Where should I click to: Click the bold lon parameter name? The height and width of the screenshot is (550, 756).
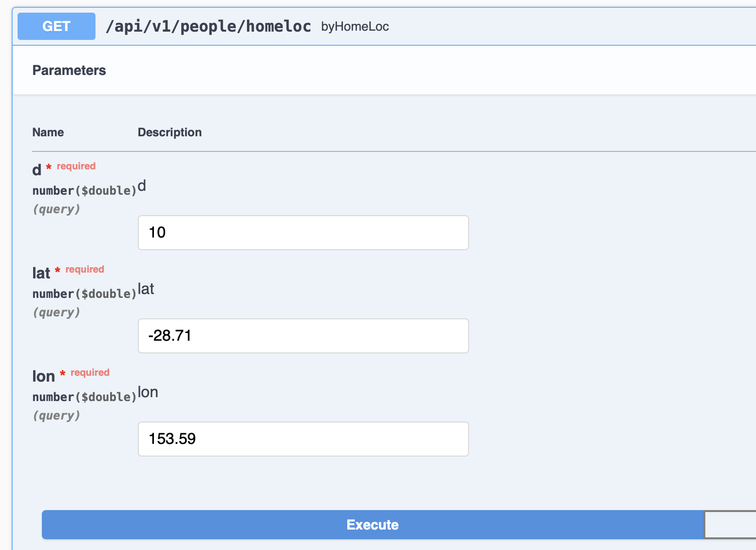[x=43, y=377]
